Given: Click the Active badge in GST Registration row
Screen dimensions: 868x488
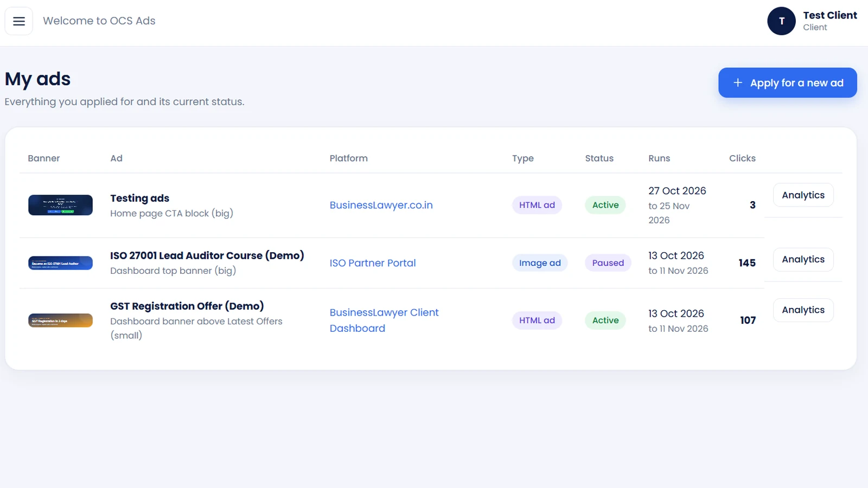Looking at the screenshot, I should point(605,320).
